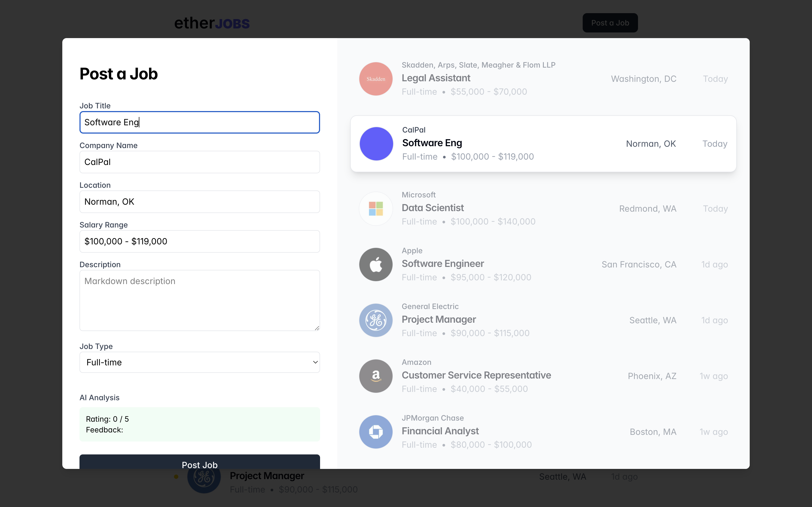Click the General Electric logo icon
Image resolution: width=812 pixels, height=507 pixels.
[376, 320]
